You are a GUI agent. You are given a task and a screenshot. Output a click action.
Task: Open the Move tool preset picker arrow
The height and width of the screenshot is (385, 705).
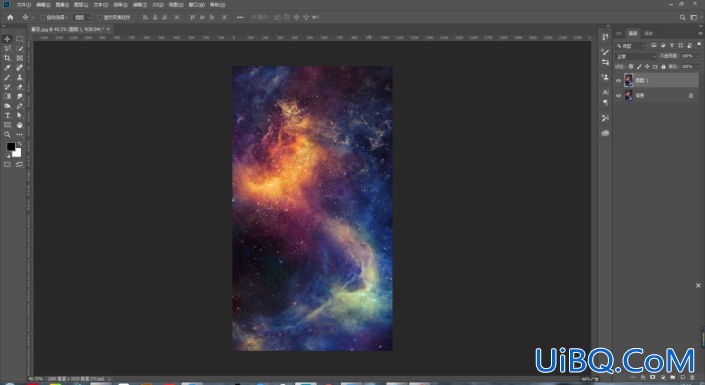coord(33,18)
